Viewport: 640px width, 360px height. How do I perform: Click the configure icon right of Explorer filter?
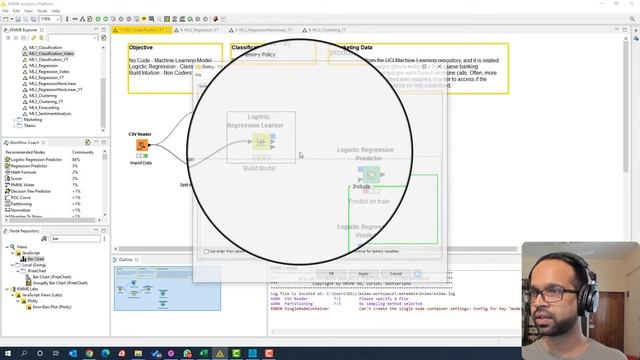[104, 38]
